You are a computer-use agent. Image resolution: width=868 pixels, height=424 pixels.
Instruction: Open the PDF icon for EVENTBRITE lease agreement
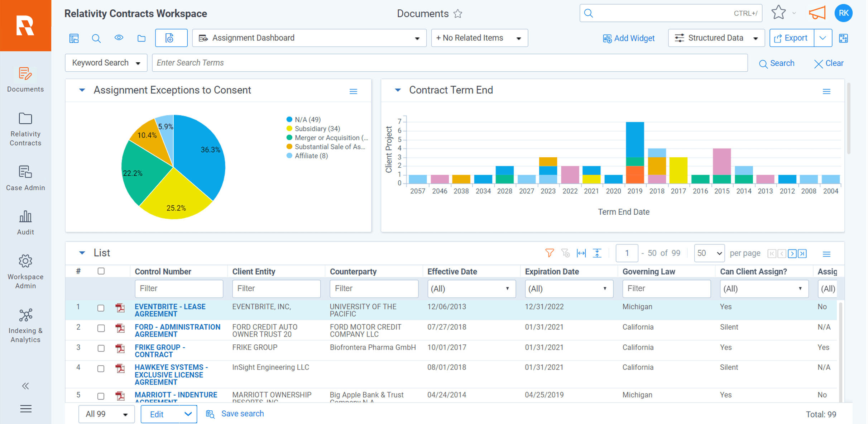tap(120, 308)
